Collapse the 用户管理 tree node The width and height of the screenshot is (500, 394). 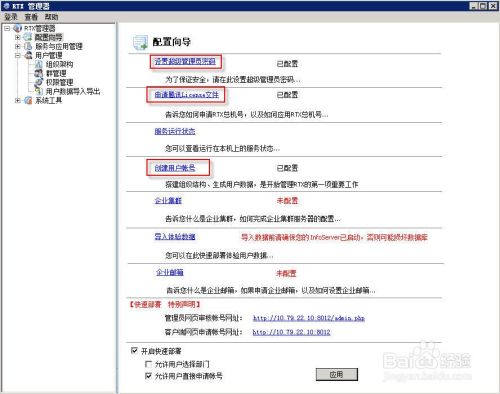(18, 55)
